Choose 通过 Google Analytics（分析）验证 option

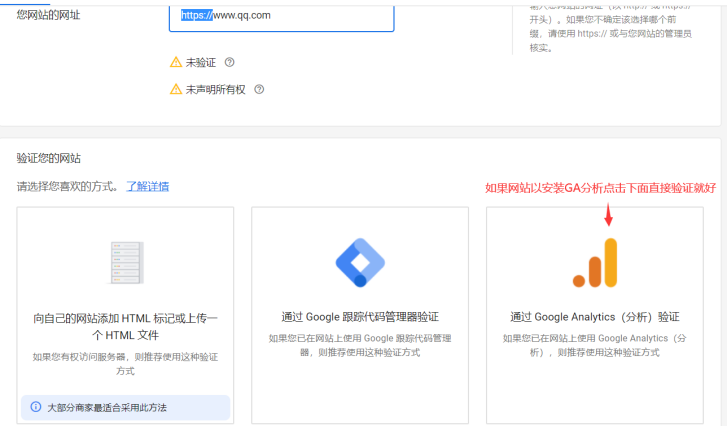coord(595,315)
